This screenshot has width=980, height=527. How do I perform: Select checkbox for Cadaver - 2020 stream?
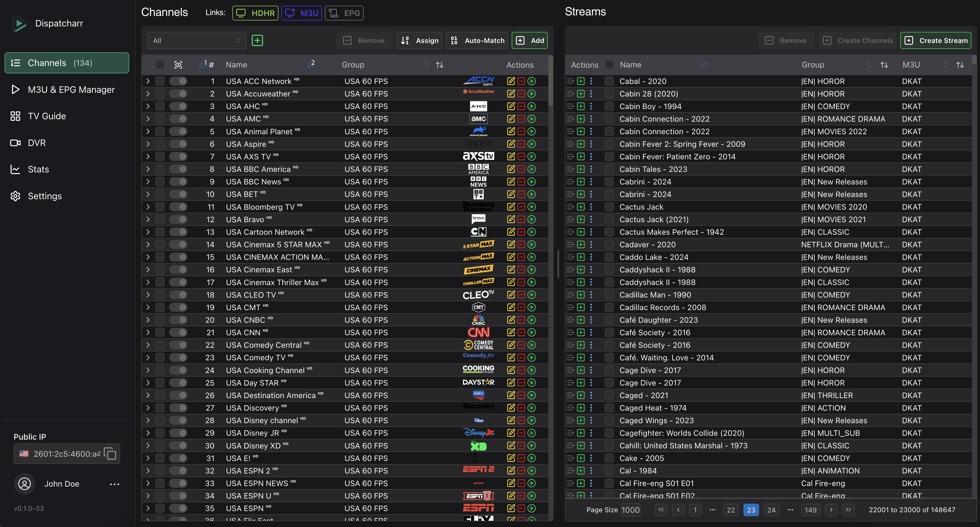tap(609, 244)
